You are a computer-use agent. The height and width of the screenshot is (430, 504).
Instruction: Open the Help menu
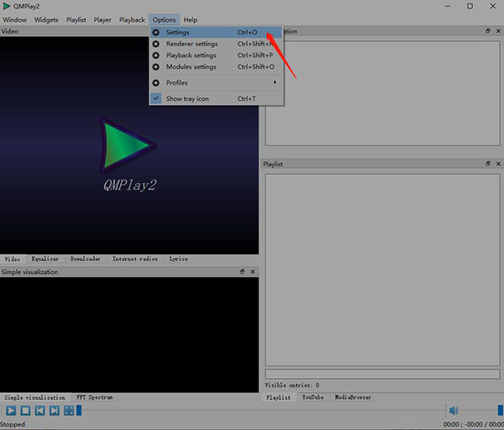[191, 20]
